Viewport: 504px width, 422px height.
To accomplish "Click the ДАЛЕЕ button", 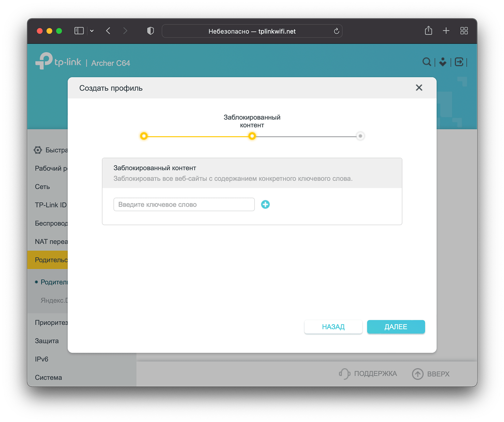I will pyautogui.click(x=396, y=327).
